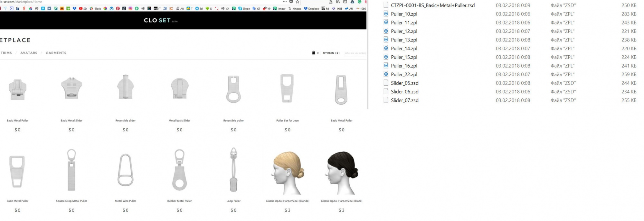Click the Grammarly extension icon
The width and height of the screenshot is (644, 221).
click(359, 2)
